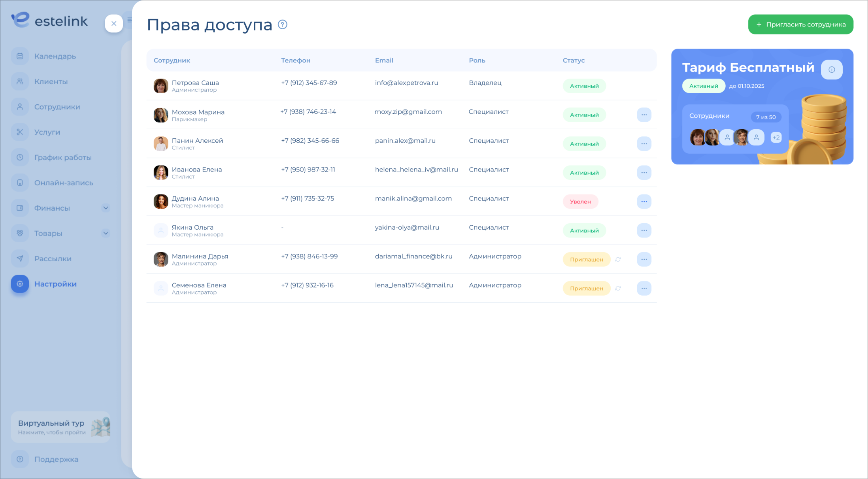Screen dimensions: 868x479
Task: Click the Сотрудники sidebar person icon
Action: 20,107
